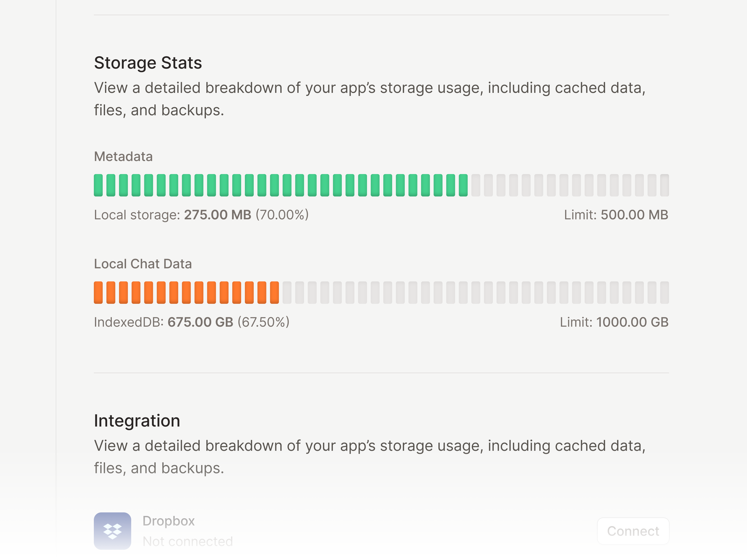Click the Metadata section label

123,156
